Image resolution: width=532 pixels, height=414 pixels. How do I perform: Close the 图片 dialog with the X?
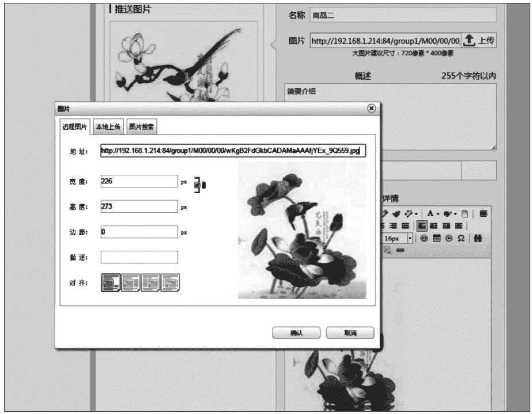[371, 108]
